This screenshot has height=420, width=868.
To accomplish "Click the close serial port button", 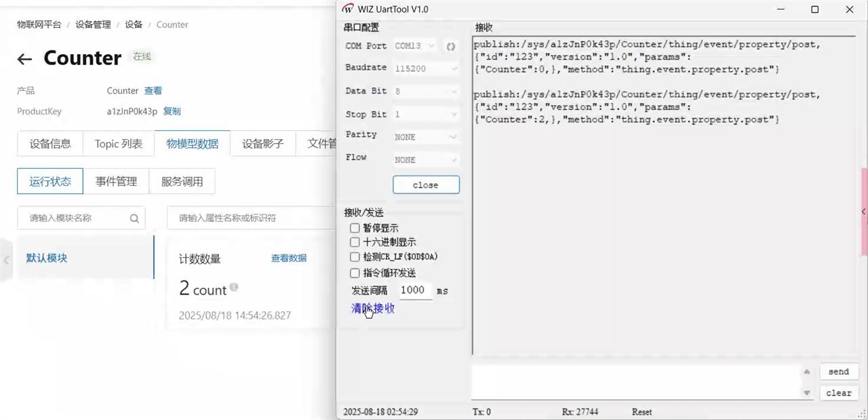I will [x=426, y=185].
